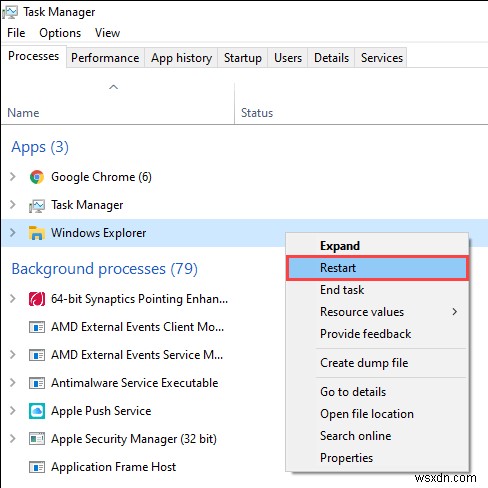Image resolution: width=488 pixels, height=488 pixels.
Task: Switch to the Services tab
Action: pos(382,58)
